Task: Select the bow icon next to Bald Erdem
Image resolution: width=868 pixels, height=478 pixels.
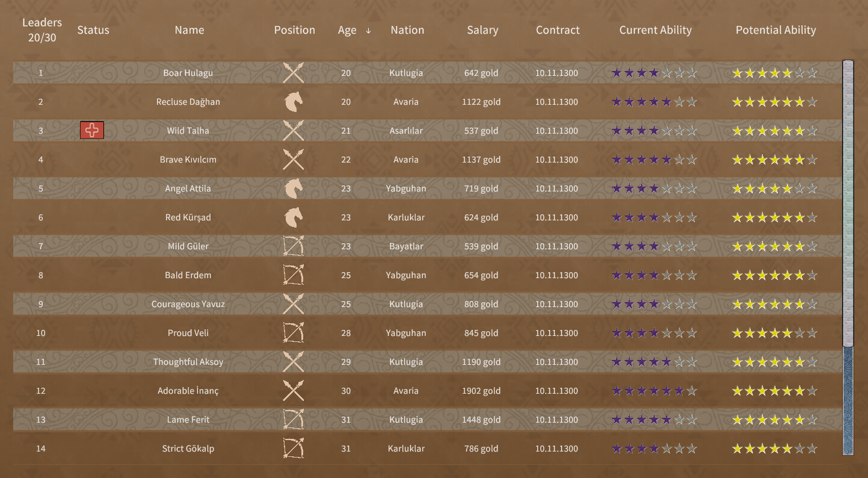Action: pos(293,275)
